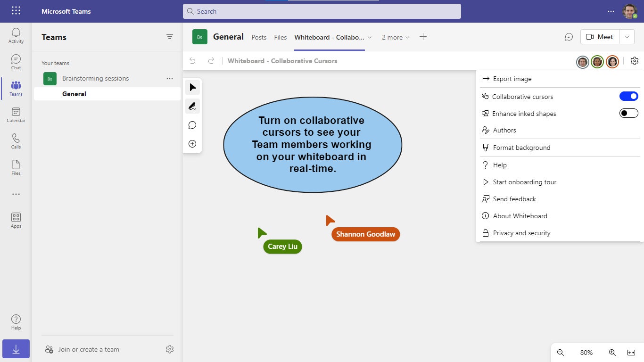Open Apps store in the left rail
The height and width of the screenshot is (362, 644).
point(16,221)
